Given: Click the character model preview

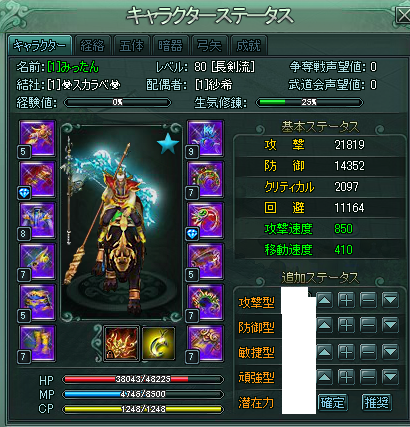Looking at the screenshot, I should [x=121, y=222].
